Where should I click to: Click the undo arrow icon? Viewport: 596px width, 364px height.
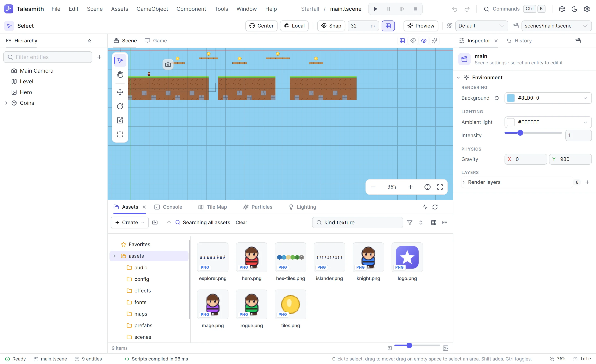(454, 9)
